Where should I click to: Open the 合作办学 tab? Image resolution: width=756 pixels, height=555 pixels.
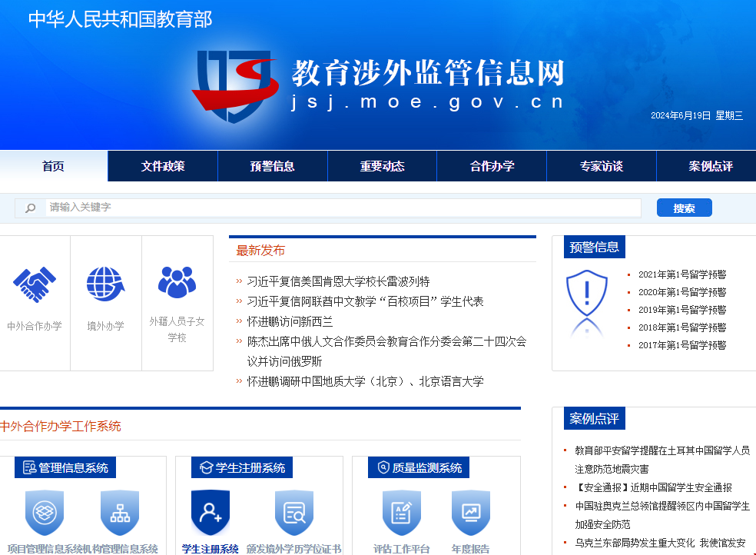tap(491, 165)
